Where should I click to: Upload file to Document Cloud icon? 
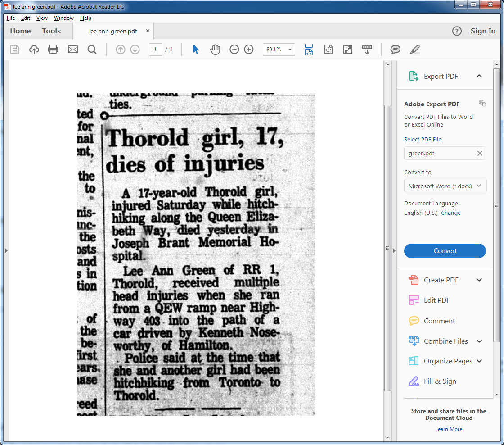coord(34,50)
